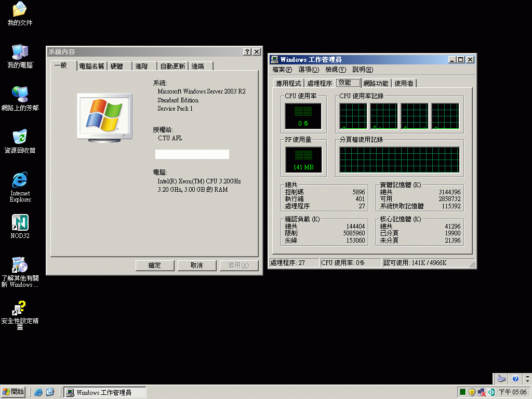The width and height of the screenshot is (532, 399).
Task: Click the keyboard icon on the language bar
Action: pyautogui.click(x=501, y=378)
